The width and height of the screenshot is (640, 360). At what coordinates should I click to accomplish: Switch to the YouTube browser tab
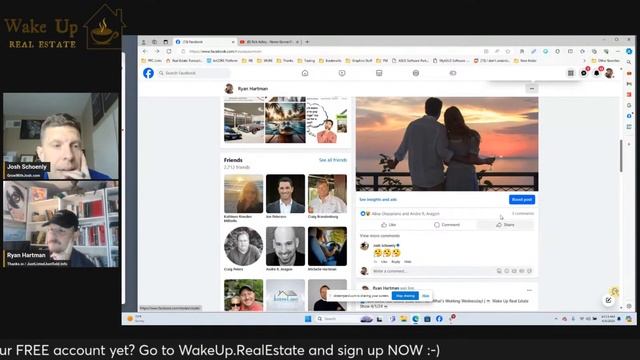pos(269,42)
